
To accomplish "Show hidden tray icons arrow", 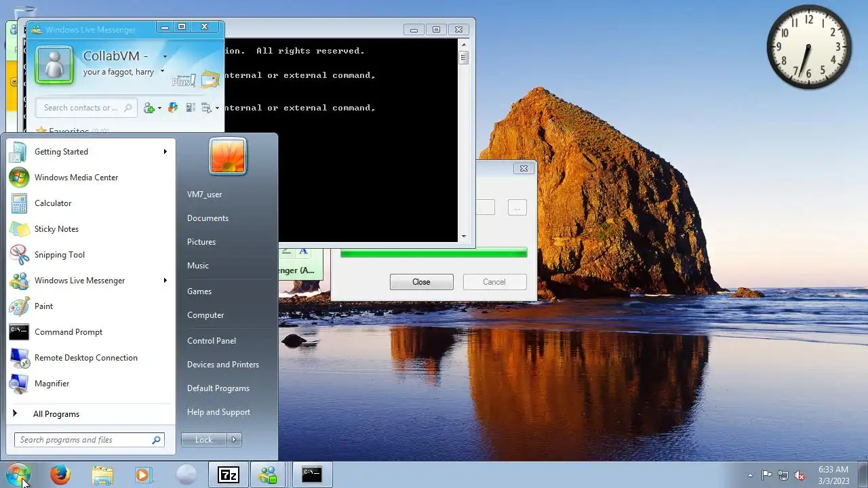I will coord(750,475).
